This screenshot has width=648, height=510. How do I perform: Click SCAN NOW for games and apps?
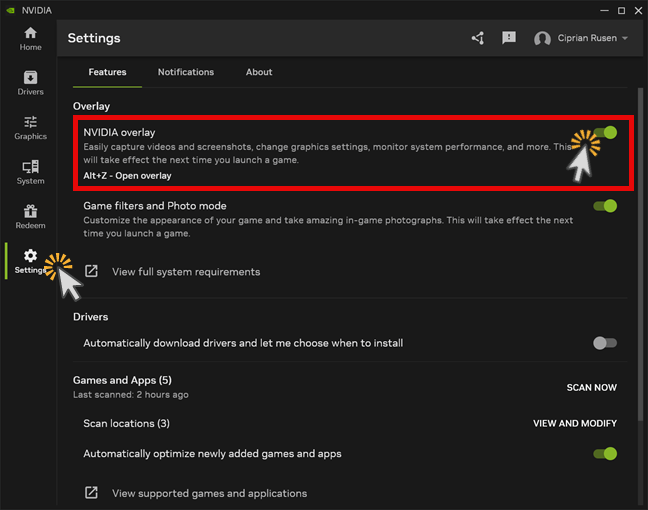[591, 387]
